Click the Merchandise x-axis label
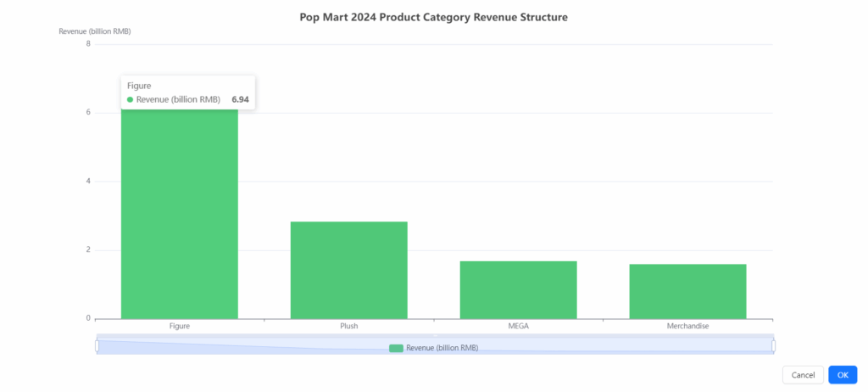The height and width of the screenshot is (392, 868). tap(687, 326)
